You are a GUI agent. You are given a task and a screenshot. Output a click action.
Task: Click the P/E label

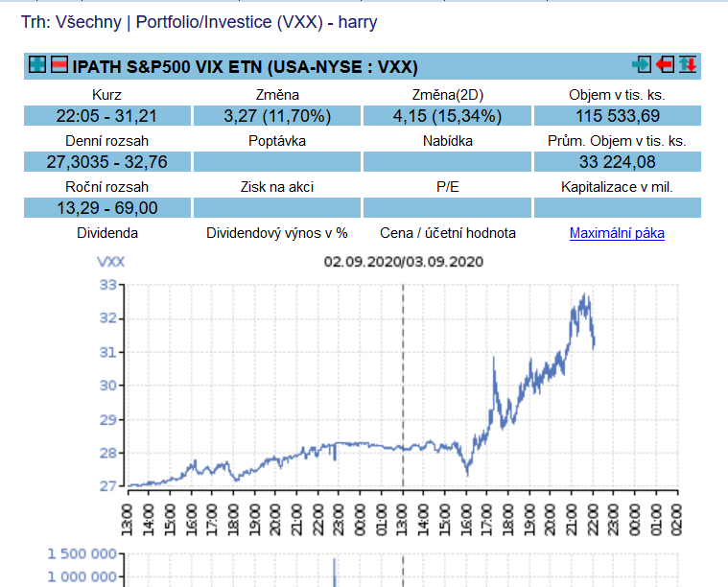tap(448, 187)
